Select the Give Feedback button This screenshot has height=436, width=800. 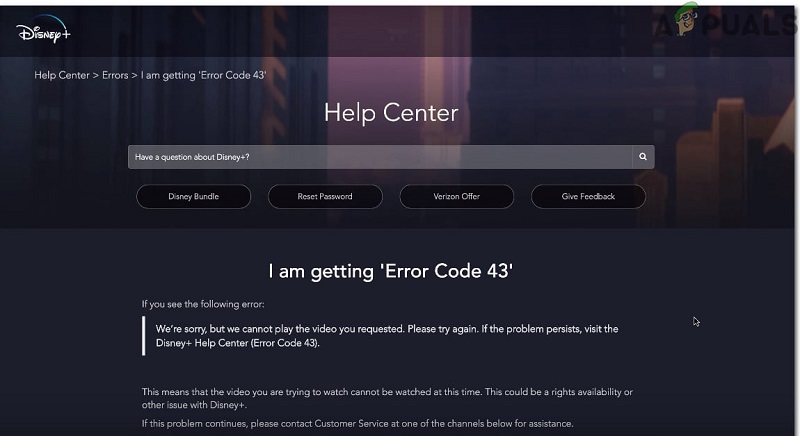588,196
